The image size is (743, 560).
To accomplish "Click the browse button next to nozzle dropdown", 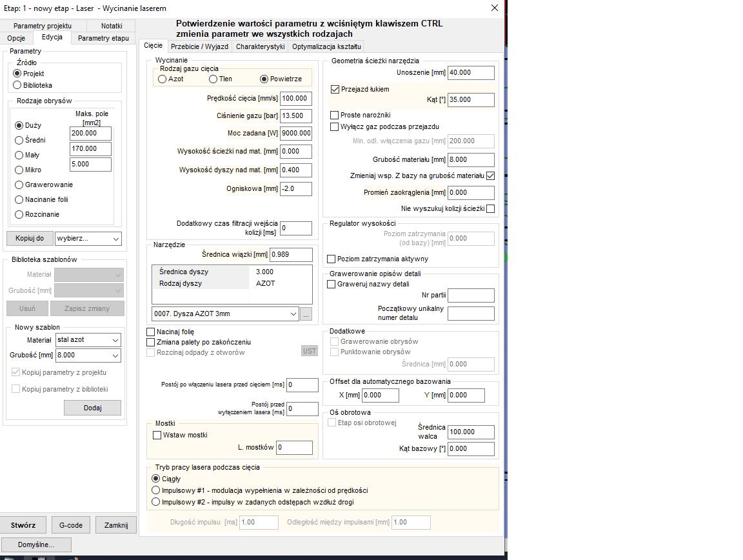I will [306, 314].
